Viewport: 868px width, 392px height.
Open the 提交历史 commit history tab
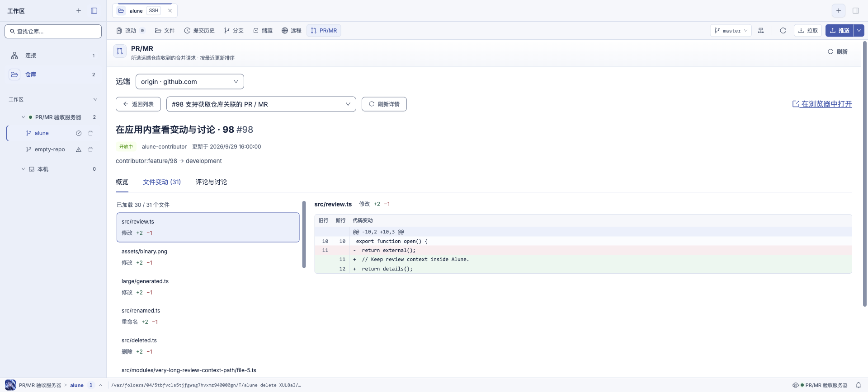pos(199,31)
